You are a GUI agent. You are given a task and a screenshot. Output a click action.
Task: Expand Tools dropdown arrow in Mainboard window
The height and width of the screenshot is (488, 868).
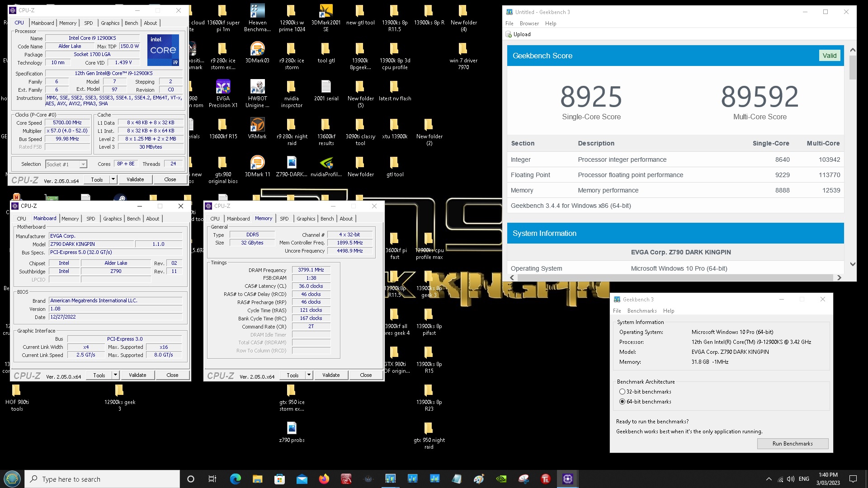click(115, 375)
